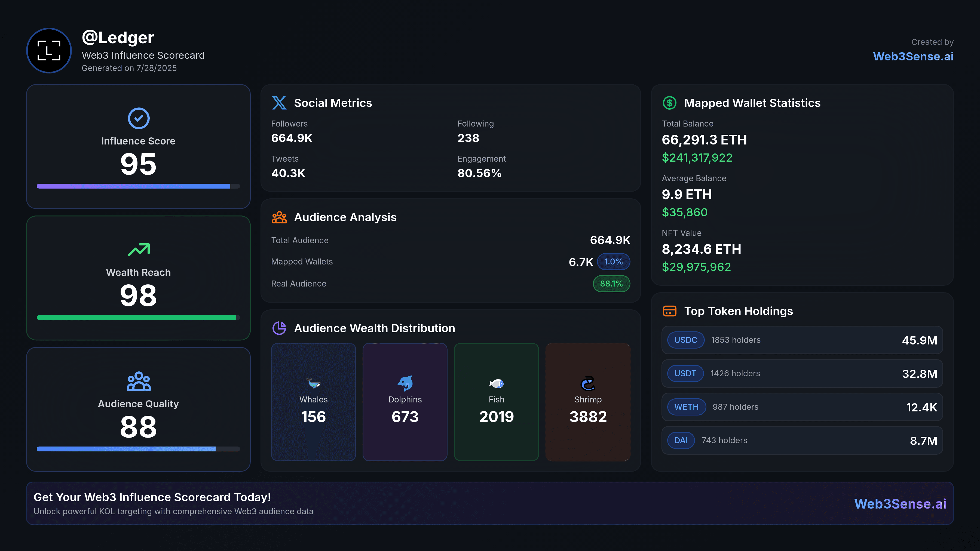Screen dimensions: 980x551
Task: Click the Ledger profile avatar logo
Action: pos(49,51)
